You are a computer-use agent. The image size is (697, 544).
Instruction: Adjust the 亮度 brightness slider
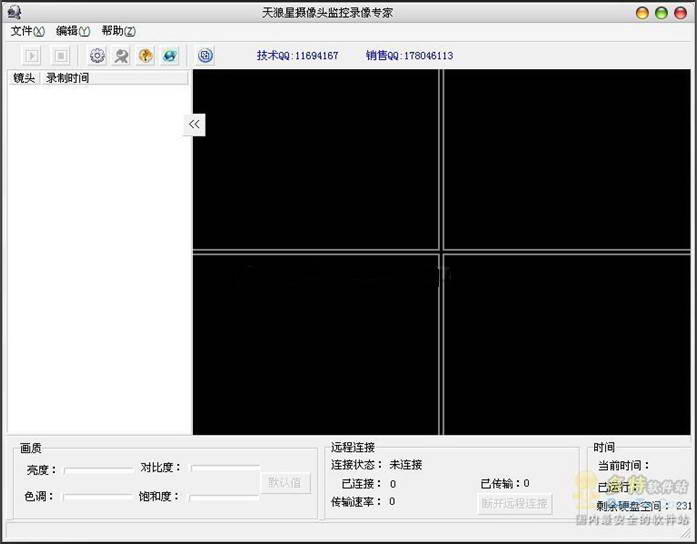[98, 468]
